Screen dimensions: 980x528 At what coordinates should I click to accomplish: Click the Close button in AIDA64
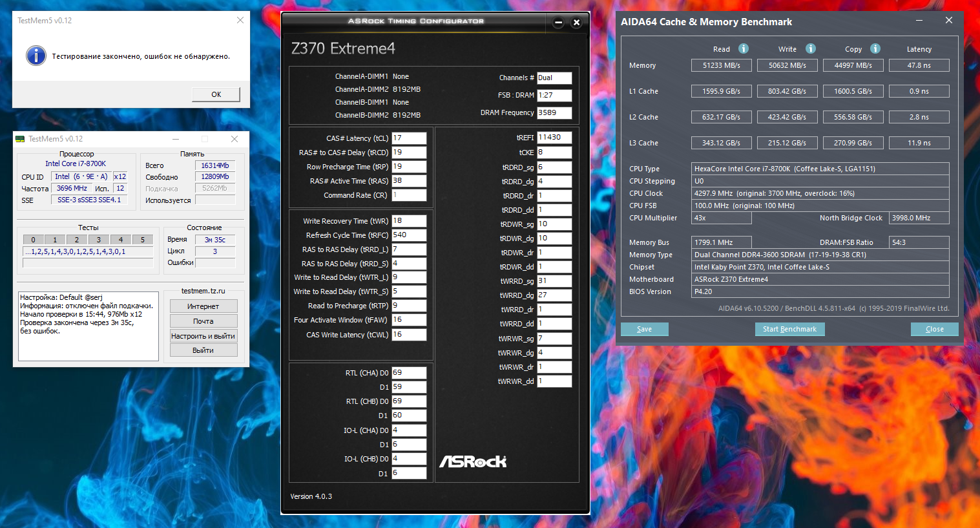pos(935,329)
